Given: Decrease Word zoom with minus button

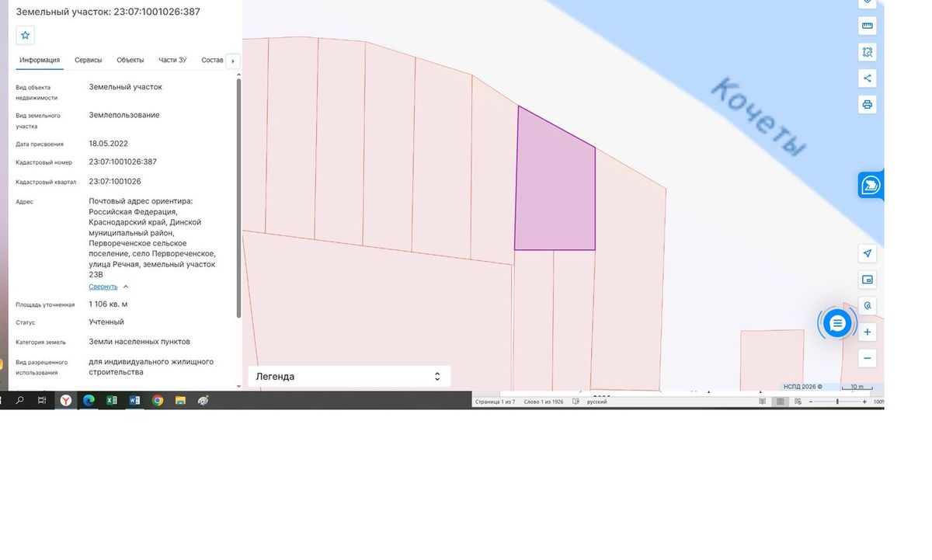Looking at the screenshot, I should pos(812,402).
